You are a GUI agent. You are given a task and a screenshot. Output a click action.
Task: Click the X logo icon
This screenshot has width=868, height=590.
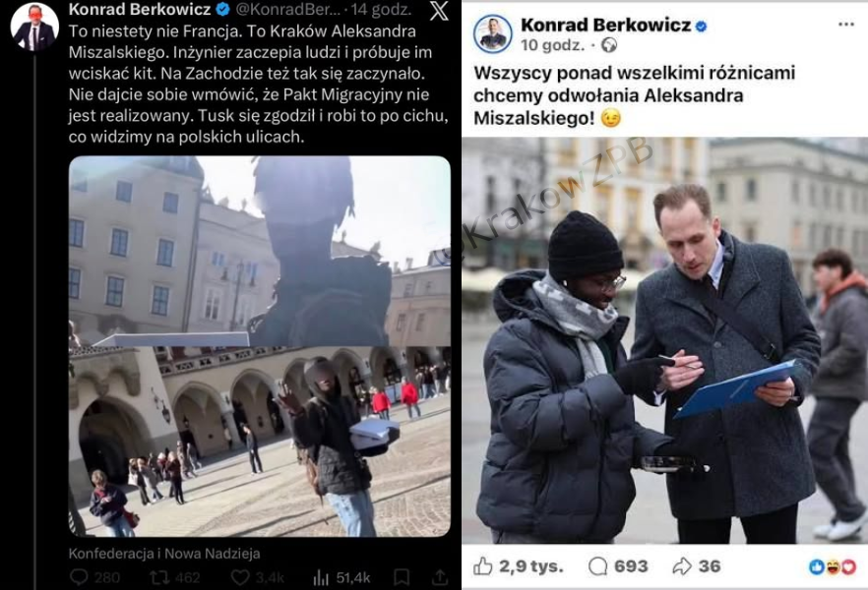coord(439,10)
